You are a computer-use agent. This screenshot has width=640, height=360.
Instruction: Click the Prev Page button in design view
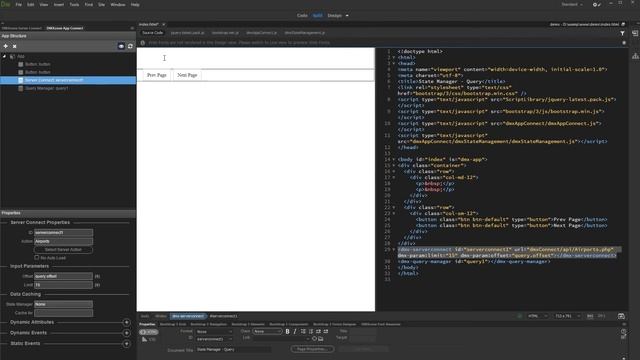tap(157, 75)
